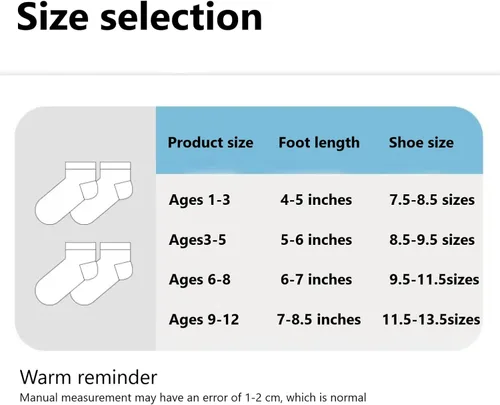
Task: Click the 4-5 inches foot length
Action: click(x=316, y=200)
